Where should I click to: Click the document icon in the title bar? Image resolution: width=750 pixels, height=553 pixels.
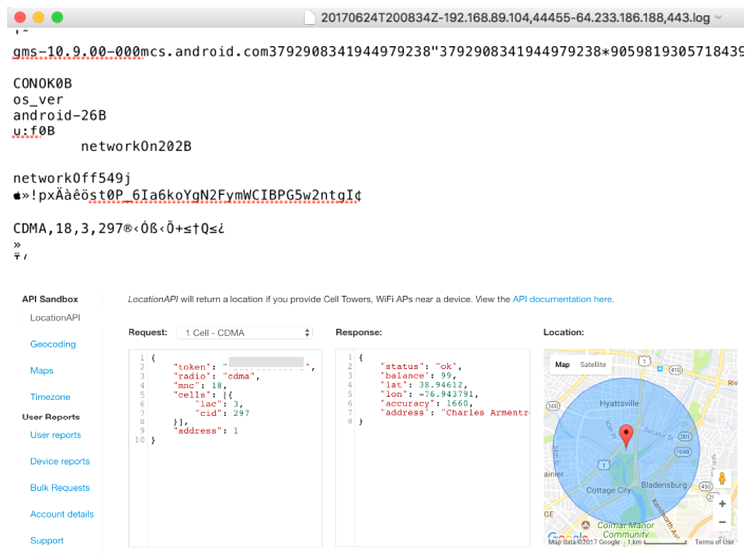click(310, 18)
